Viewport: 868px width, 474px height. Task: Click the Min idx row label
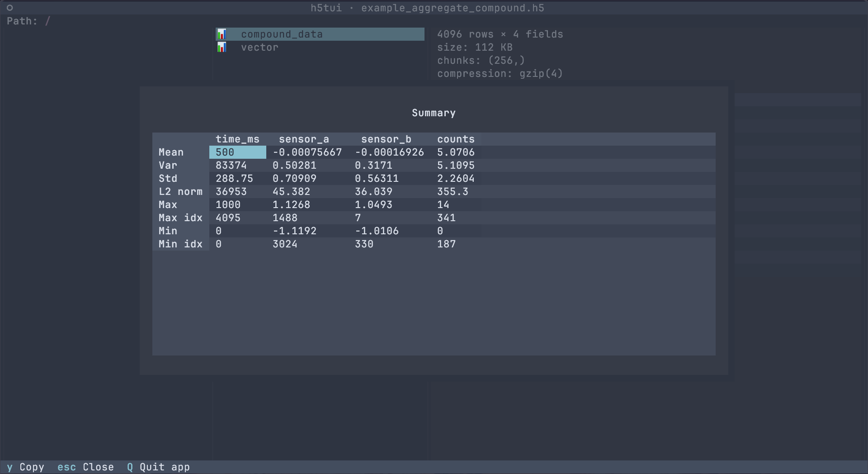click(x=180, y=244)
